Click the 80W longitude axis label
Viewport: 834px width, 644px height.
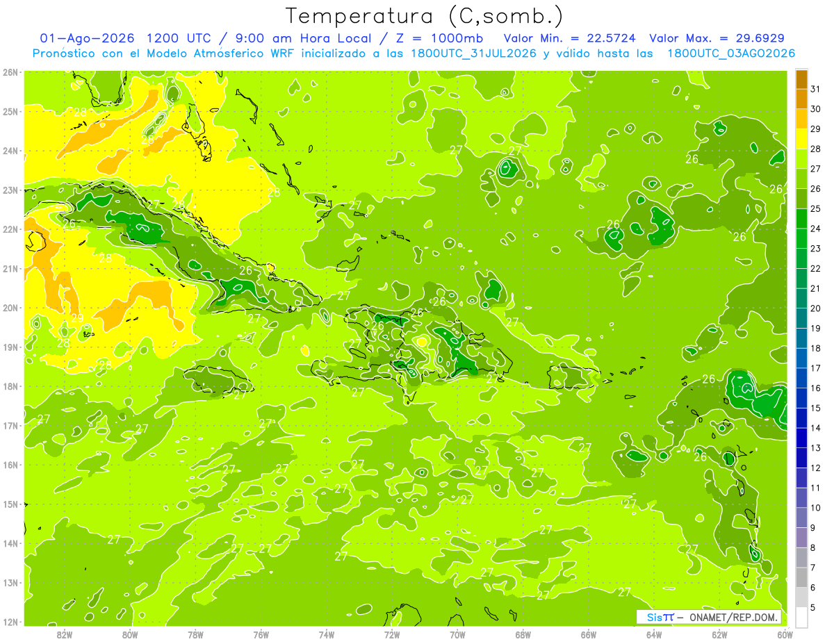130,634
